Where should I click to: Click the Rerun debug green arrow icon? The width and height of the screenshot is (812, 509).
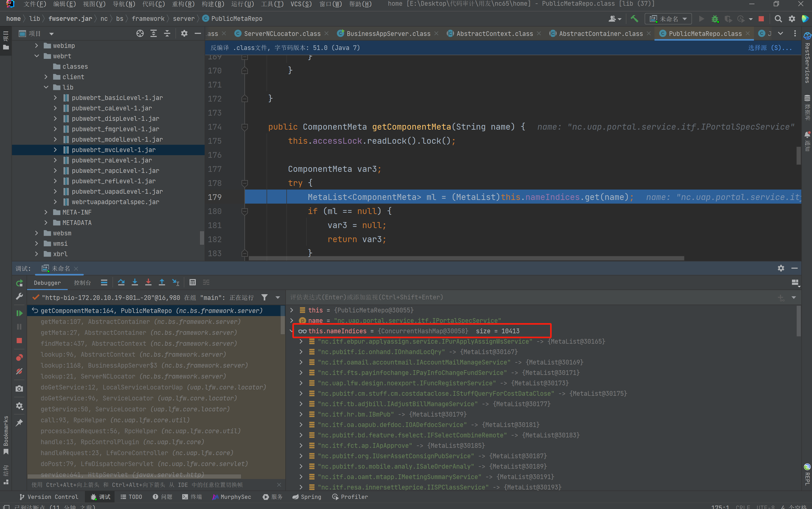pyautogui.click(x=19, y=283)
